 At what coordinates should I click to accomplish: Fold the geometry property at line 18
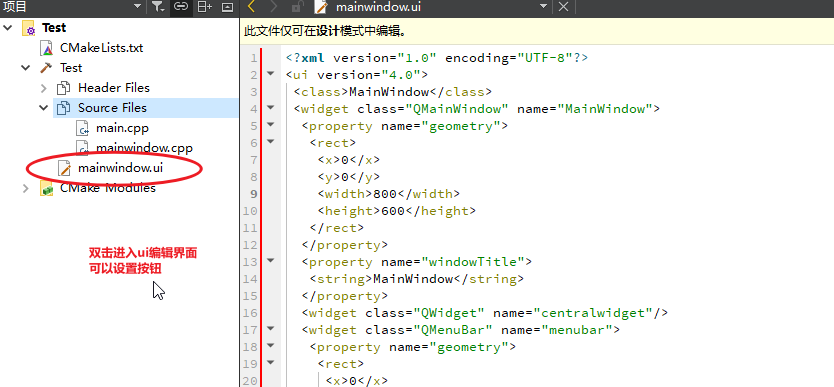(270, 346)
